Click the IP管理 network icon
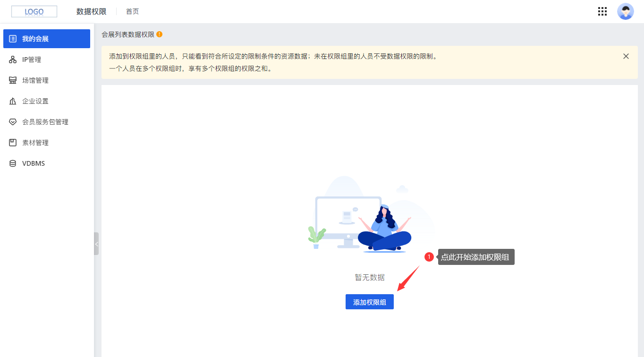Image resolution: width=644 pixels, height=357 pixels. tap(13, 59)
